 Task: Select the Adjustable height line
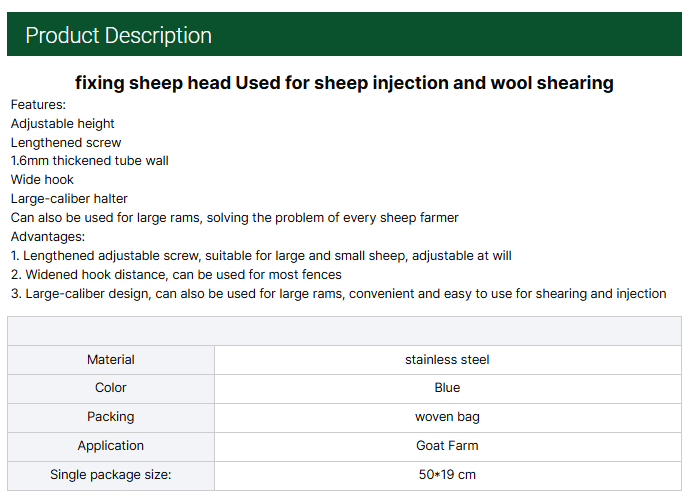(x=62, y=124)
